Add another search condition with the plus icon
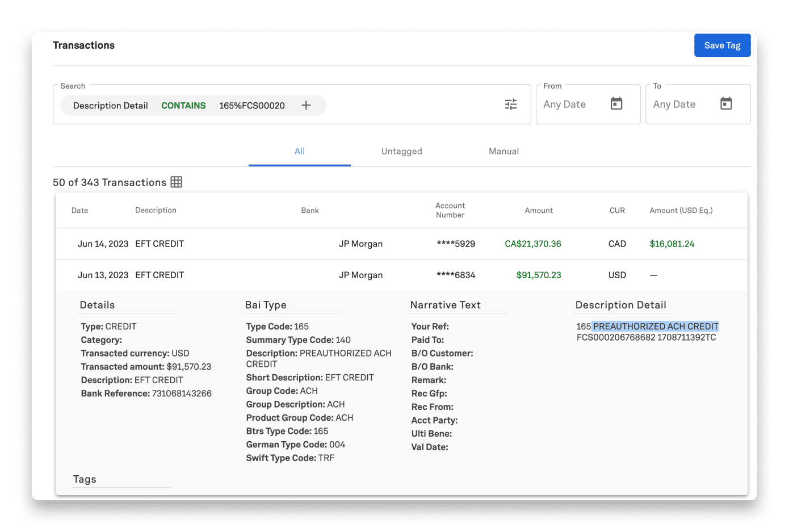Screen dimensions: 789x532 pyautogui.click(x=306, y=105)
